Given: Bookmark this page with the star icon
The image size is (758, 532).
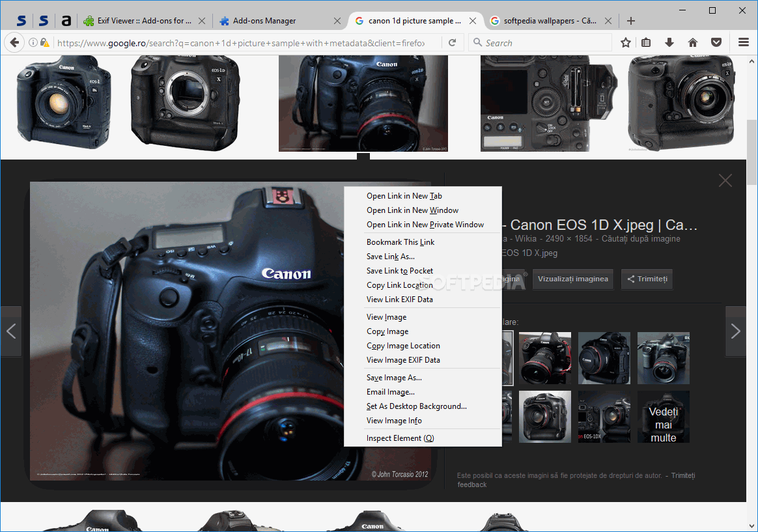Looking at the screenshot, I should [626, 42].
